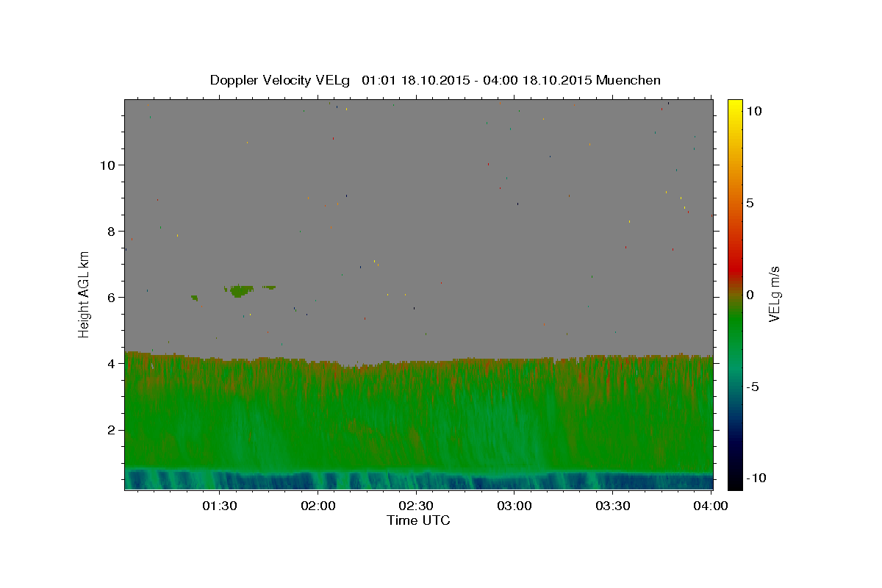
Task: Click the green cloud patch near 6 km
Action: pyautogui.click(x=238, y=290)
